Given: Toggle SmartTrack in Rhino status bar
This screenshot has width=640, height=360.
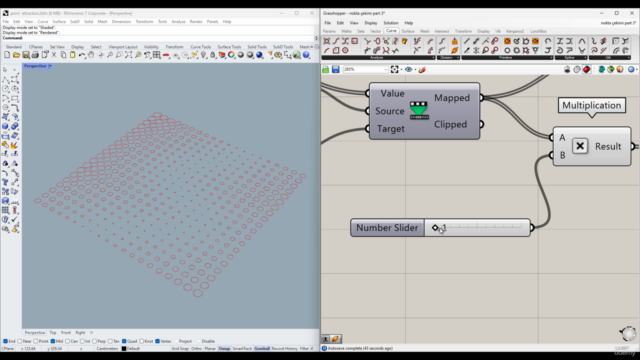Looking at the screenshot, I should pos(242,349).
